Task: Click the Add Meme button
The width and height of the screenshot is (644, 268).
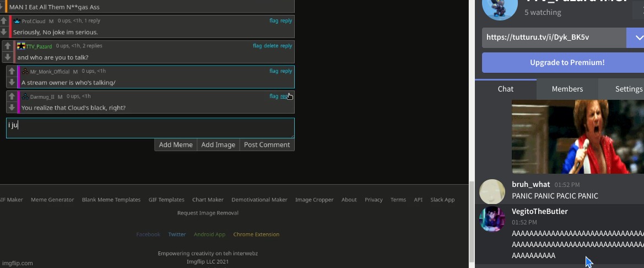Action: 176,145
